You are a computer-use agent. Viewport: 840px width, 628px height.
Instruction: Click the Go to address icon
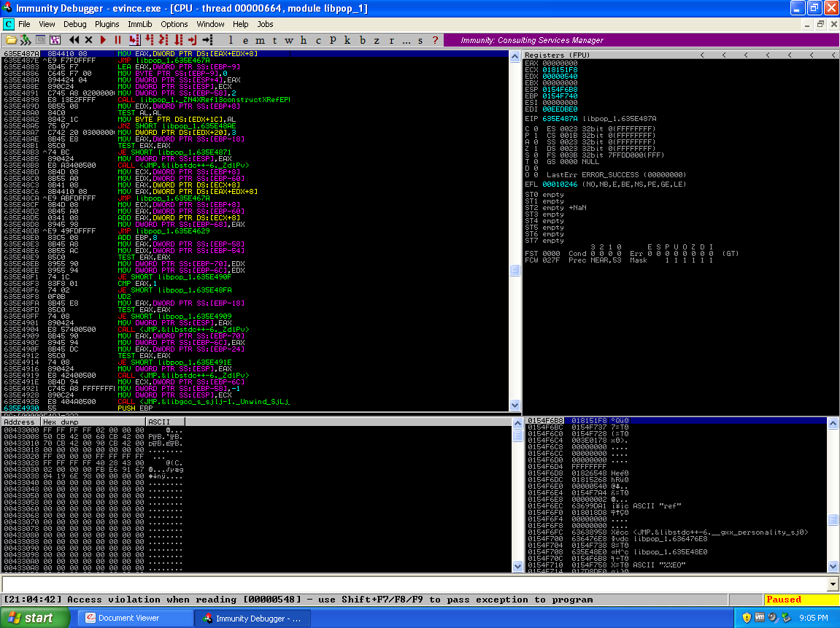coord(207,40)
